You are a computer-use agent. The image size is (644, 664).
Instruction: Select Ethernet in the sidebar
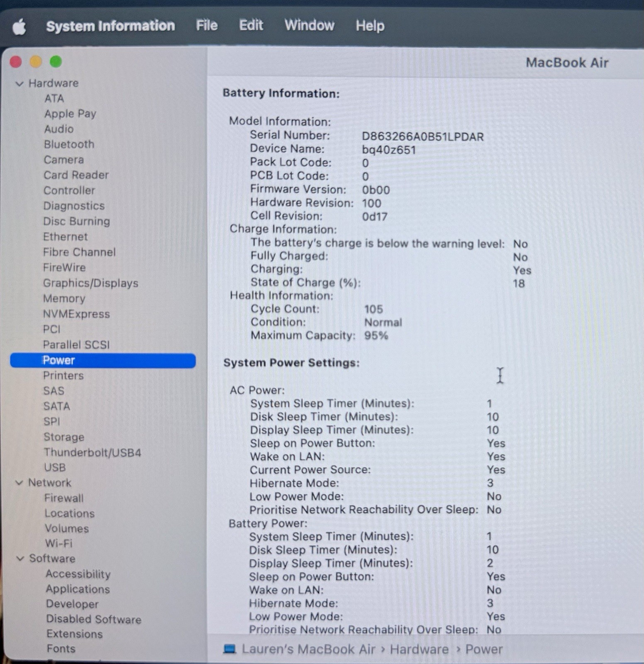tap(65, 237)
